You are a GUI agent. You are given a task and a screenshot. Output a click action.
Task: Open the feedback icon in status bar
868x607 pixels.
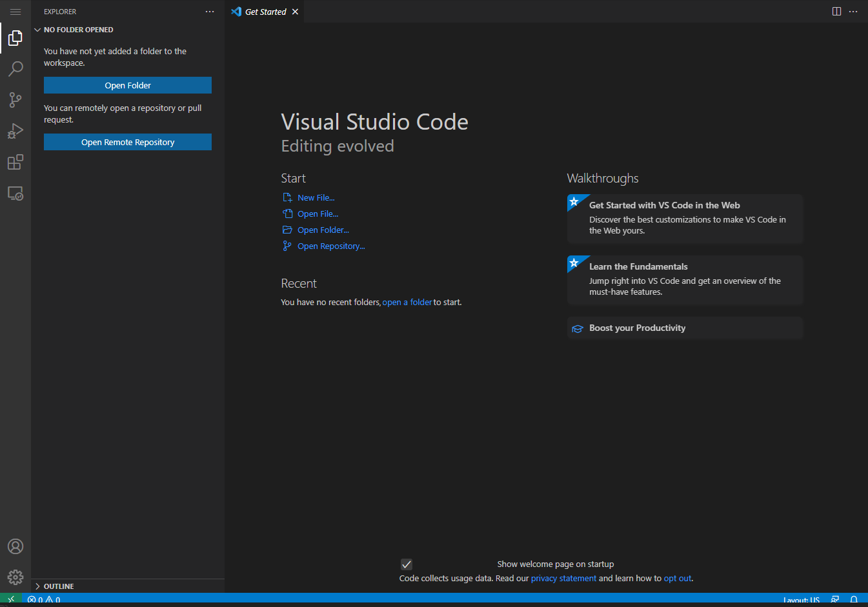coord(835,600)
